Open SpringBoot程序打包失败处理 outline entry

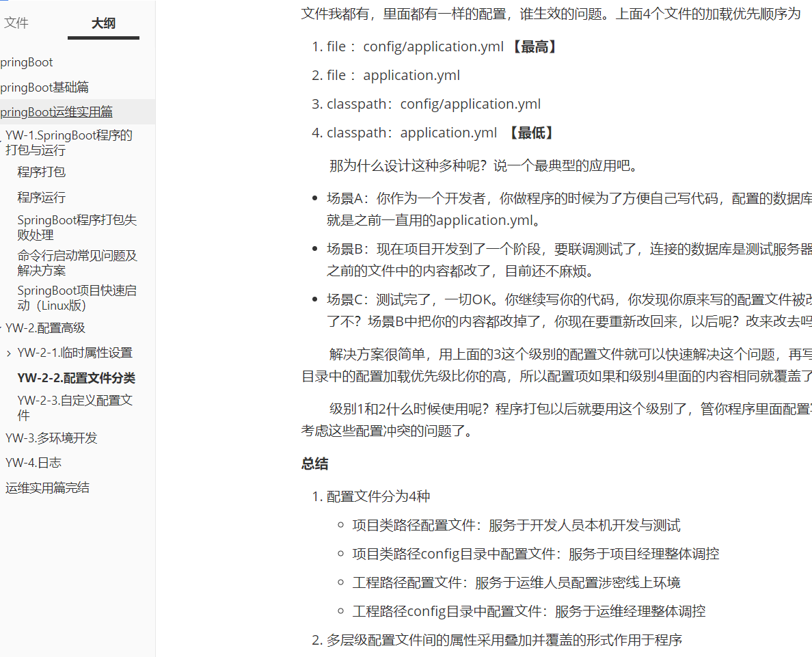tap(77, 228)
